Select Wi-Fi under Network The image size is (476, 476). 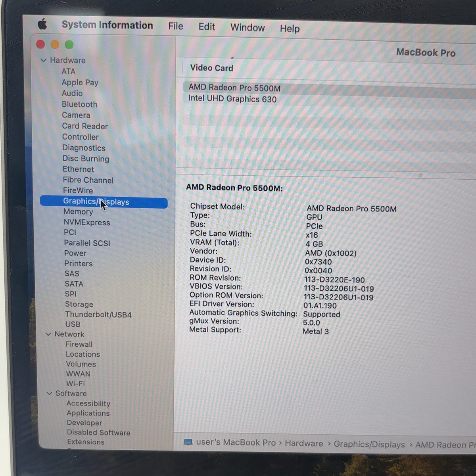[75, 384]
